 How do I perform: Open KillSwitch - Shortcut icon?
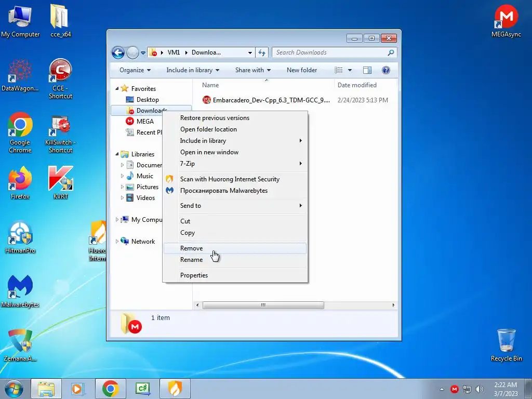pyautogui.click(x=60, y=133)
